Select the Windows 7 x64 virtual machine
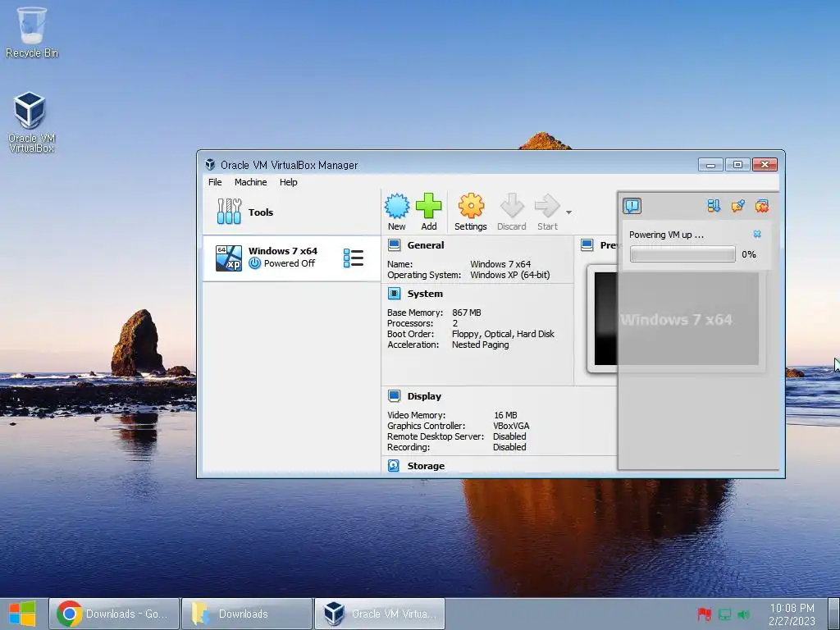This screenshot has width=840, height=630. (291, 258)
